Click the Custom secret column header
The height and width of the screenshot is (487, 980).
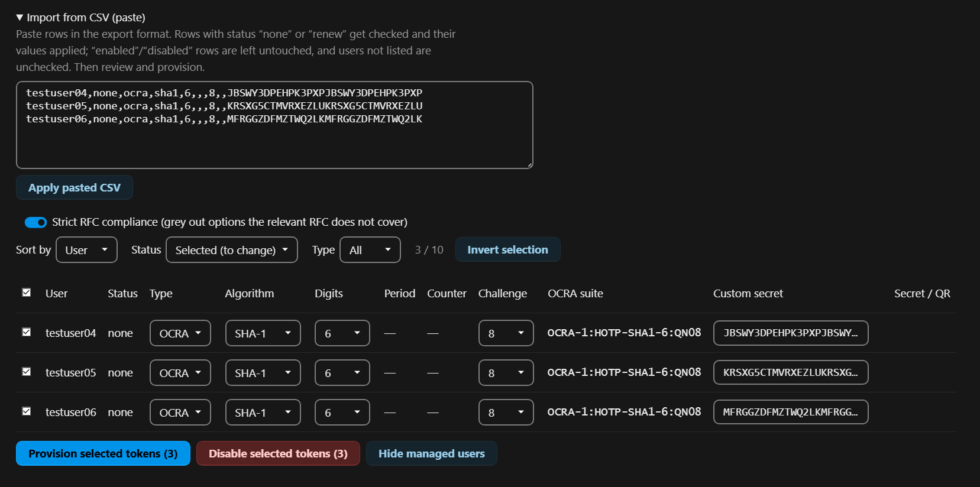click(x=748, y=294)
